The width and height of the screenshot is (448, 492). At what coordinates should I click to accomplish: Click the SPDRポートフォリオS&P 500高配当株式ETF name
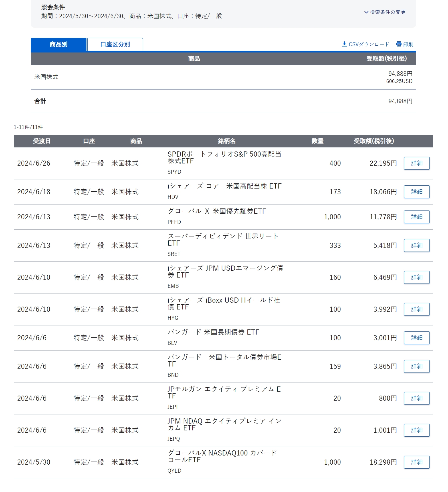[x=224, y=157]
